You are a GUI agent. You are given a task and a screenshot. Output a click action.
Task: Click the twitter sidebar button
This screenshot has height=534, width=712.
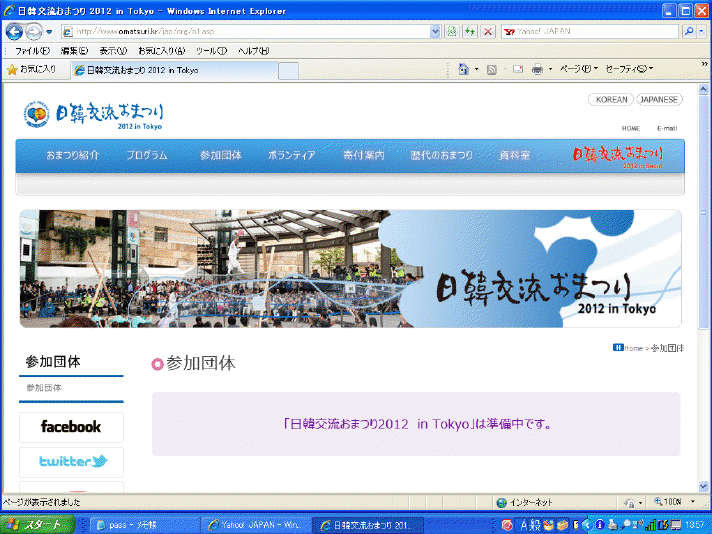pyautogui.click(x=71, y=462)
